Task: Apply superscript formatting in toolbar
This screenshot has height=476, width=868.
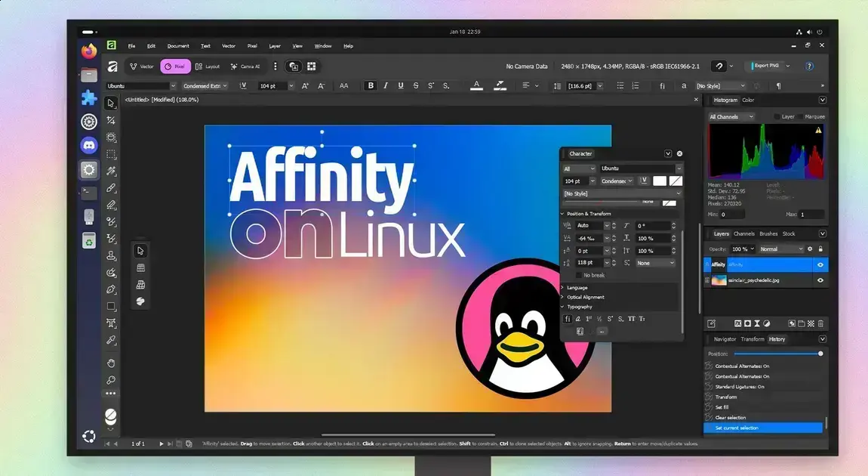Action: pos(431,86)
